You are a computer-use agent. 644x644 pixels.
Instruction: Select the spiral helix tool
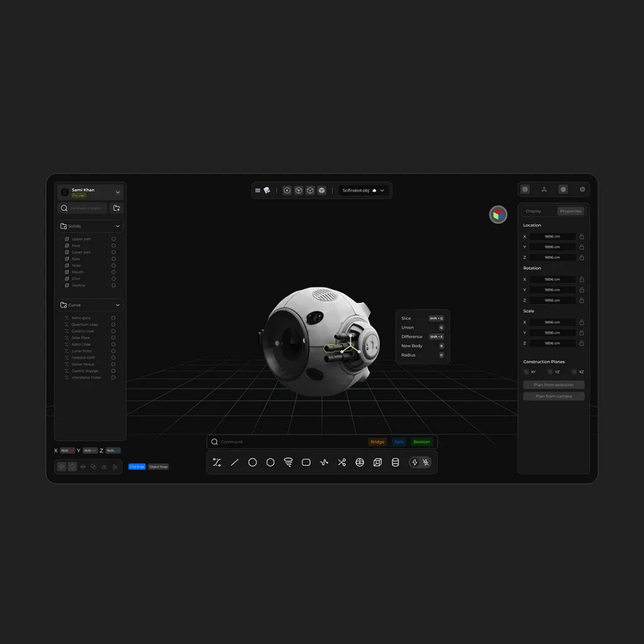pos(288,462)
